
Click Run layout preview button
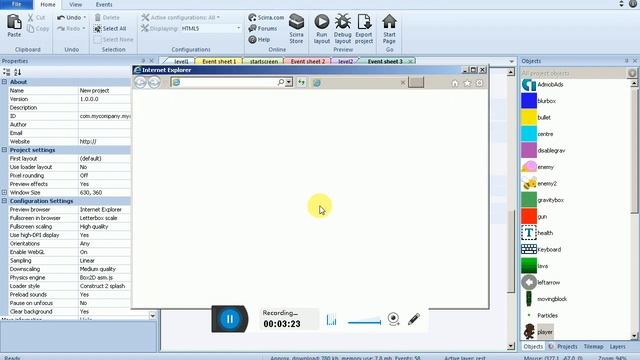(x=322, y=29)
